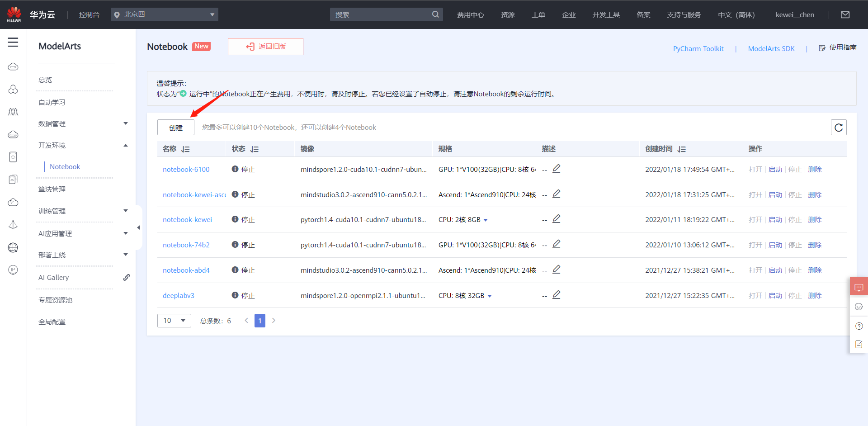This screenshot has width=868, height=426.
Task: Collapse the sidebar with the arrow handle
Action: 138,227
